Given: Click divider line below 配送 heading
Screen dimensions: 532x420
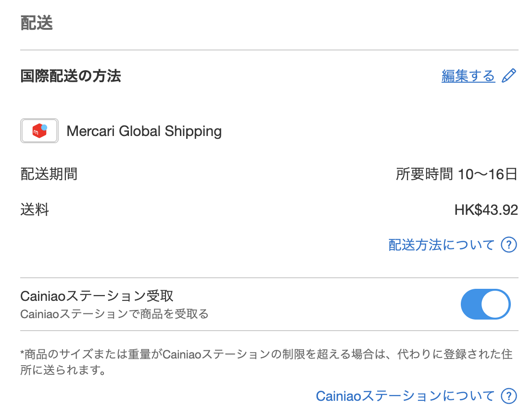Looking at the screenshot, I should (x=269, y=50).
